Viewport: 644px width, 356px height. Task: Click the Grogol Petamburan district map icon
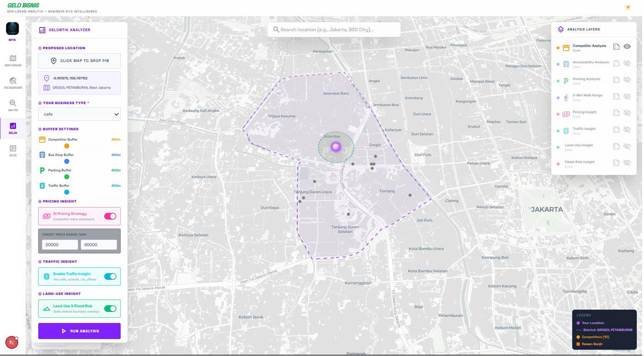pos(46,88)
